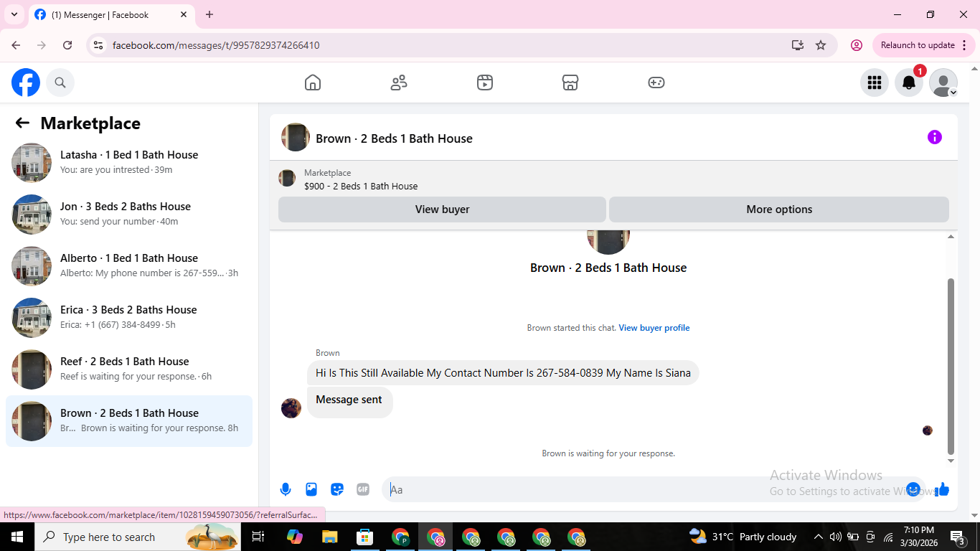Go back in browser history
The height and width of the screenshot is (551, 980).
16,45
